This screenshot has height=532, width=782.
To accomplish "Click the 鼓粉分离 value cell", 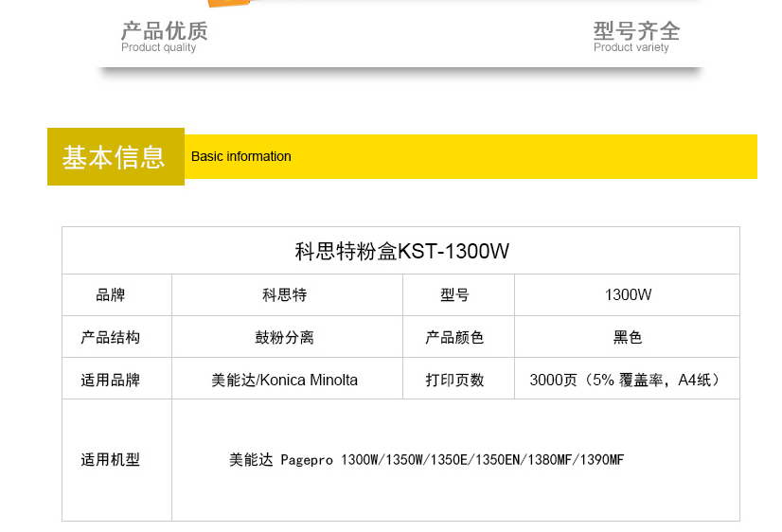I will click(287, 337).
